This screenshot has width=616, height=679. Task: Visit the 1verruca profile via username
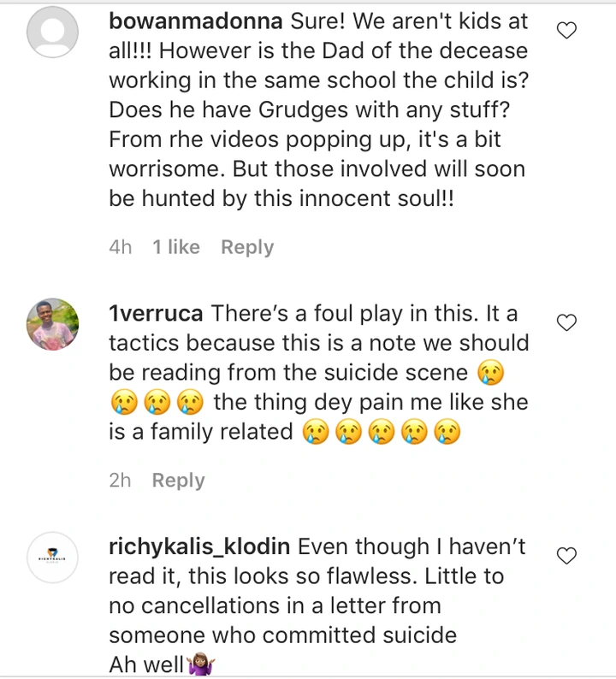(156, 313)
